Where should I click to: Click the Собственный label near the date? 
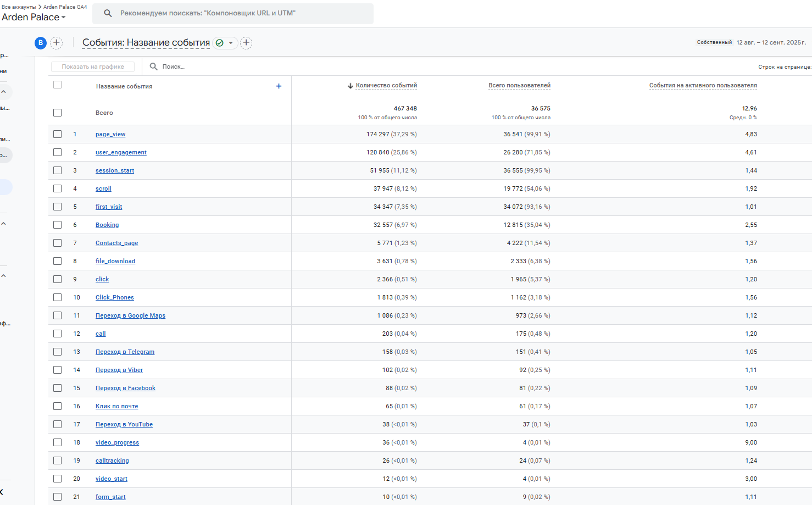coord(714,42)
